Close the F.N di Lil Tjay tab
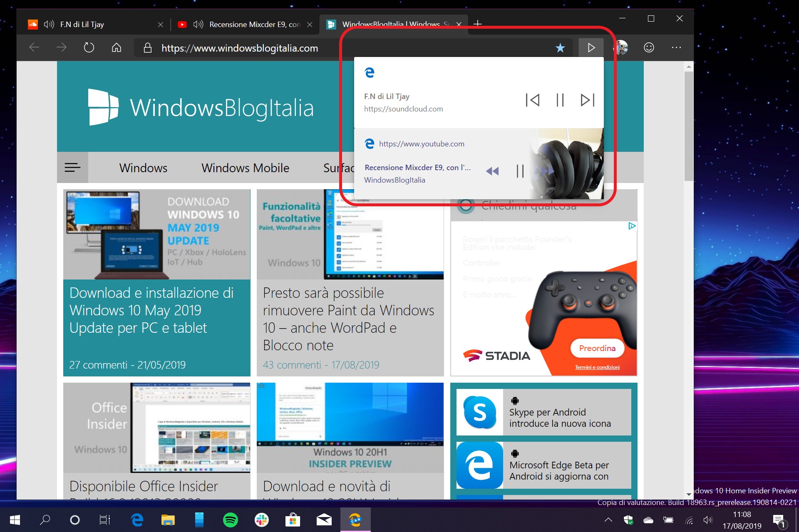Viewport: 799px width, 532px height. pyautogui.click(x=161, y=25)
